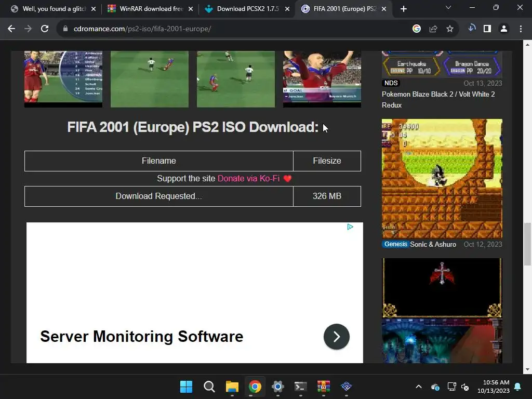The height and width of the screenshot is (399, 532).
Task: Click the page vertical scrollbar thumb
Action: (x=527, y=244)
